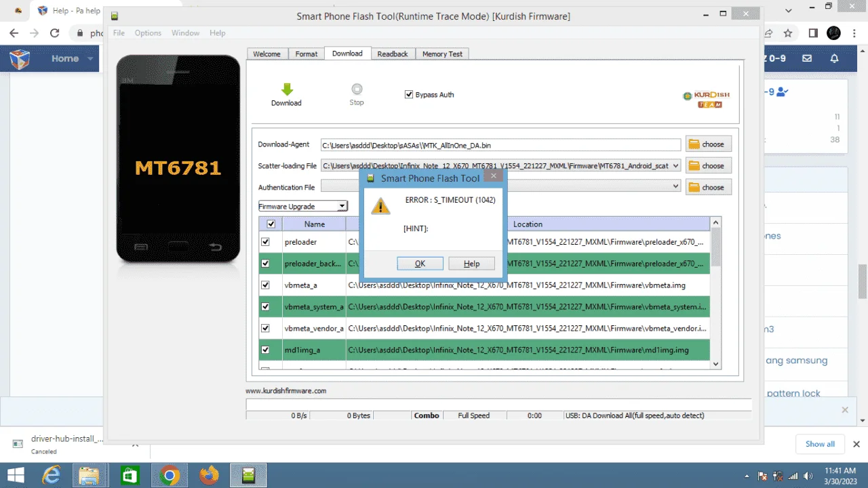The height and width of the screenshot is (488, 868).
Task: Expand the Scatter-loading File dropdown arrow
Action: point(675,165)
